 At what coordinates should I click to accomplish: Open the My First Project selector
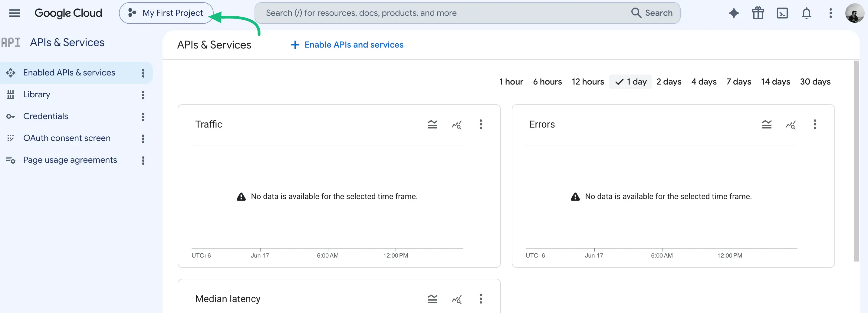pos(166,13)
